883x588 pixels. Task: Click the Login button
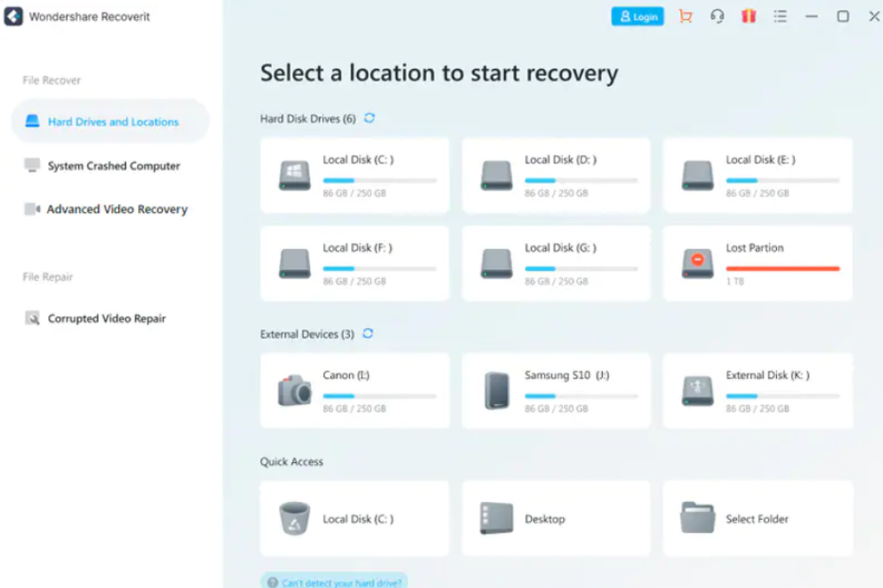point(637,16)
